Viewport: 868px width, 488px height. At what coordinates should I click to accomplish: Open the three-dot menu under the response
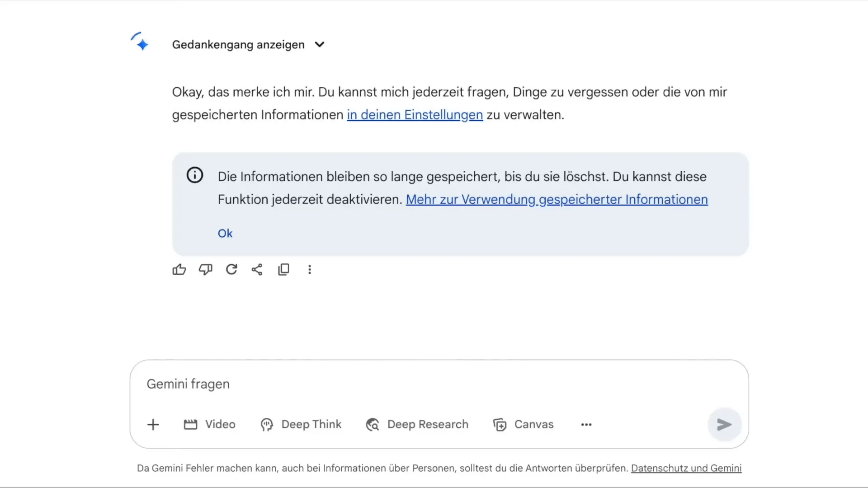click(310, 269)
